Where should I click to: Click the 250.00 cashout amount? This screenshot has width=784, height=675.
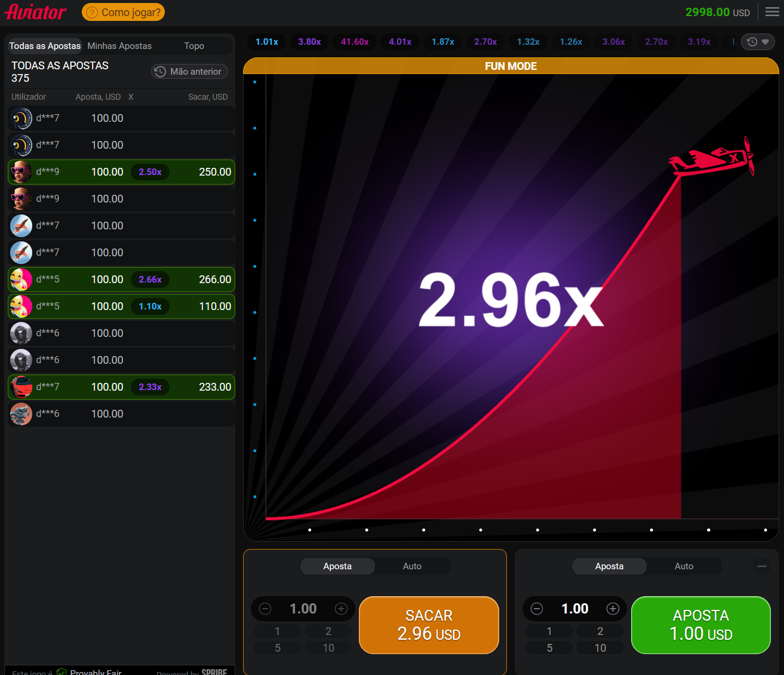coord(215,172)
